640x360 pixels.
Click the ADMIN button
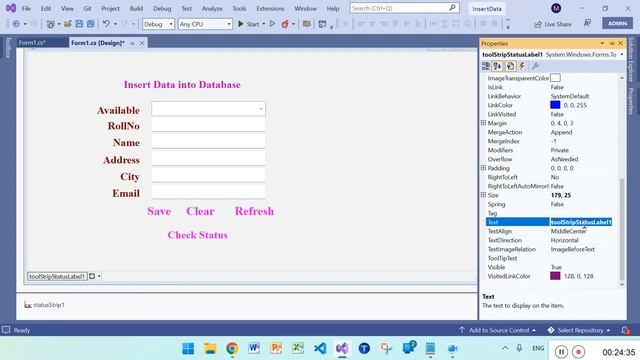pos(617,23)
